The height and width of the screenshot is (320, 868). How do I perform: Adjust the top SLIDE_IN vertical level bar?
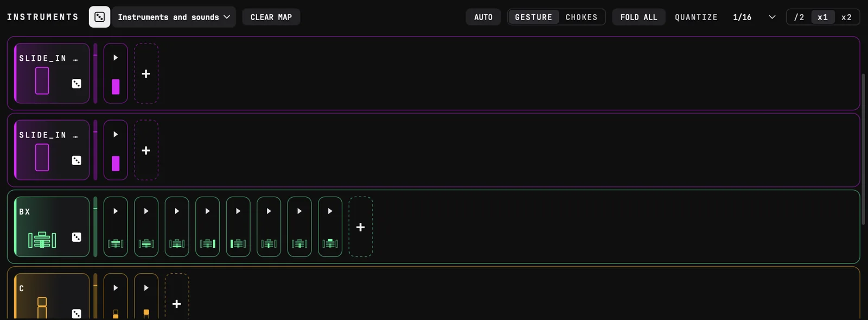tap(95, 73)
